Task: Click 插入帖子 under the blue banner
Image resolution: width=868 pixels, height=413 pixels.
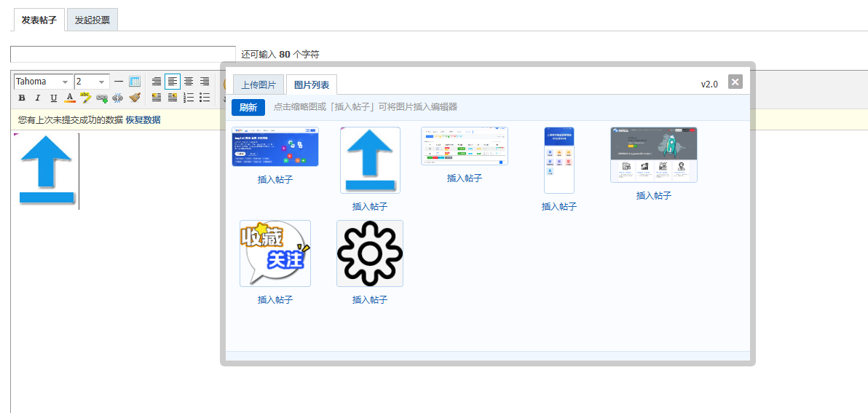Action: [x=275, y=179]
